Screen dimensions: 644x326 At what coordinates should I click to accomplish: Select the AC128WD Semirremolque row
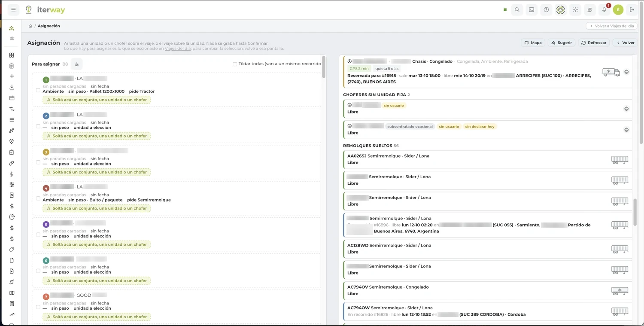pyautogui.click(x=488, y=249)
